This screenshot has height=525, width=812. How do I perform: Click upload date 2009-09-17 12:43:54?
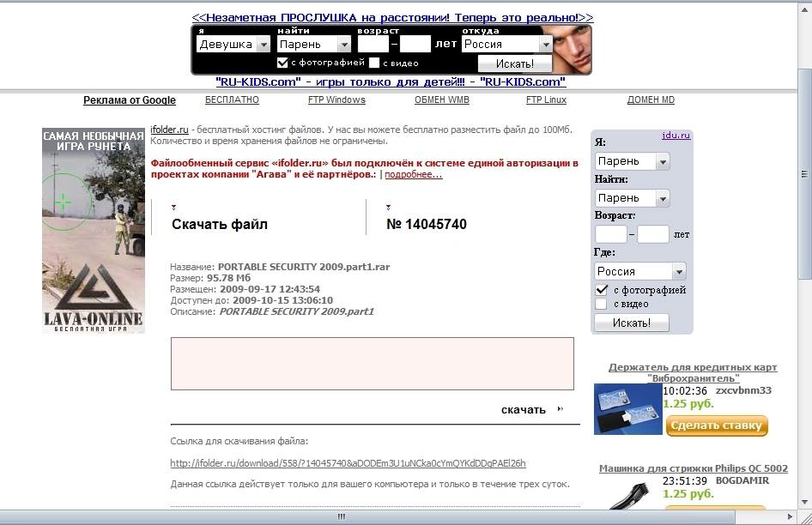270,289
